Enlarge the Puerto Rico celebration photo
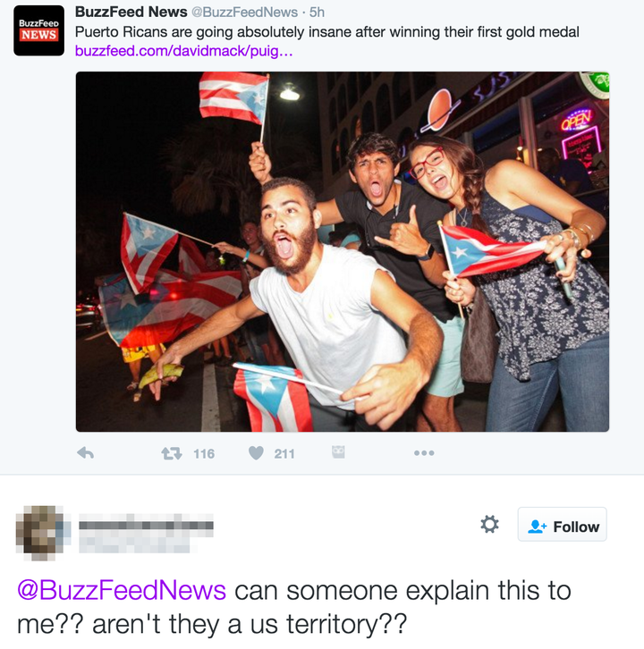Screen dimensions: 644x649 [343, 252]
